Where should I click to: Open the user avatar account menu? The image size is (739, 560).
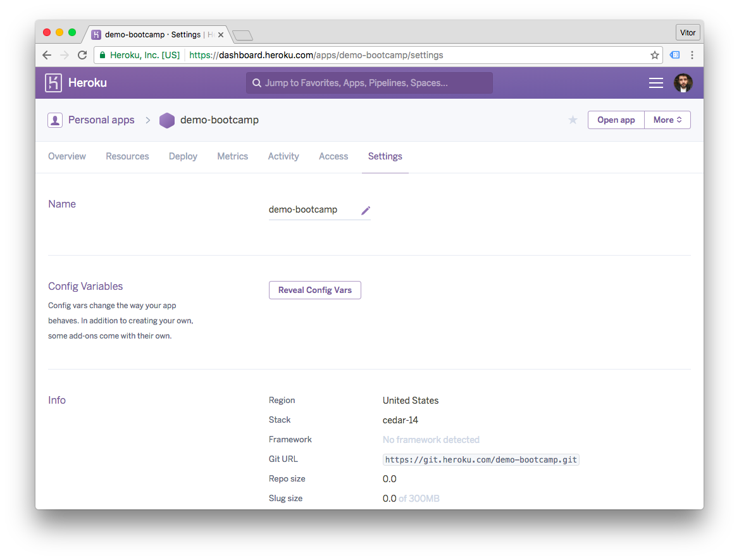click(683, 83)
